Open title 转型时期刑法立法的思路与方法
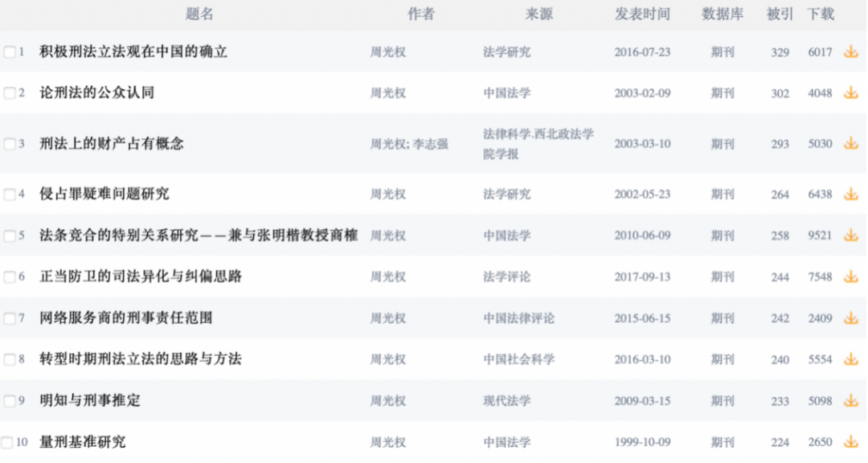The width and height of the screenshot is (868, 463). point(141,359)
